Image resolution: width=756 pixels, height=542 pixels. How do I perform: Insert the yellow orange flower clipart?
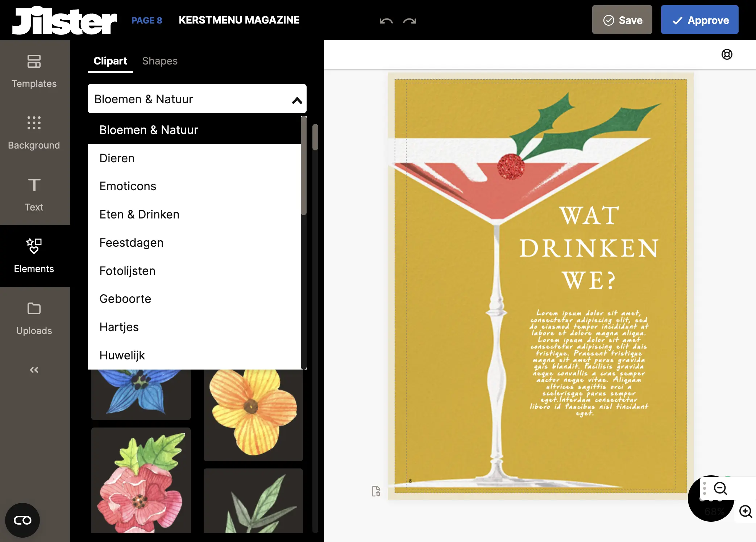pos(253,415)
